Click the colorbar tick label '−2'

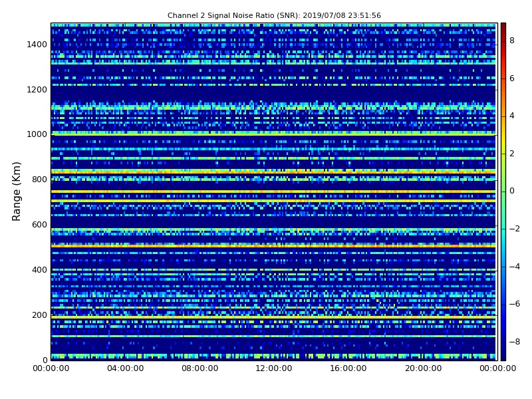pyautogui.click(x=515, y=229)
